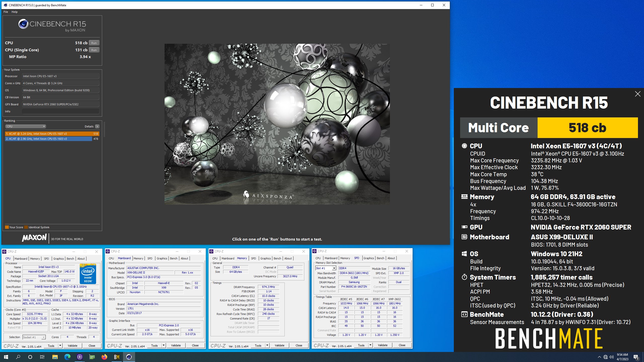644x362 pixels.
Task: Open the Help menu in Cinebench
Action: click(15, 12)
